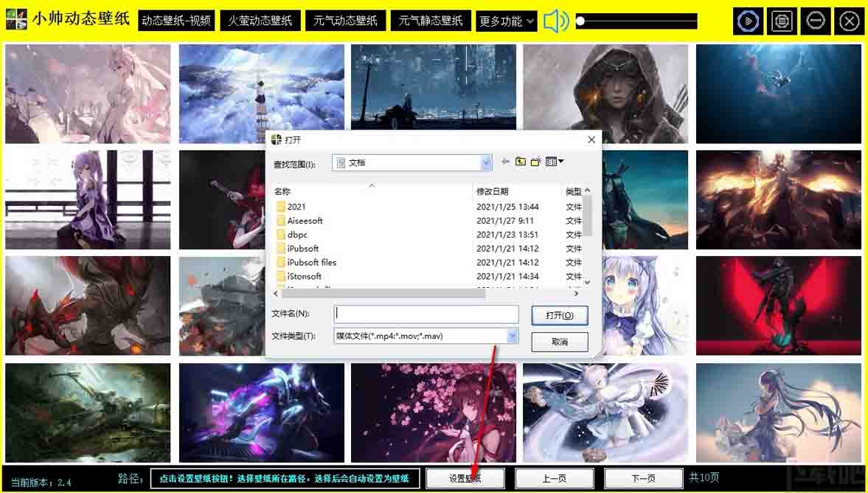Viewport: 868px width, 493px height.
Task: Go to the previous page with 上一页
Action: click(x=554, y=478)
